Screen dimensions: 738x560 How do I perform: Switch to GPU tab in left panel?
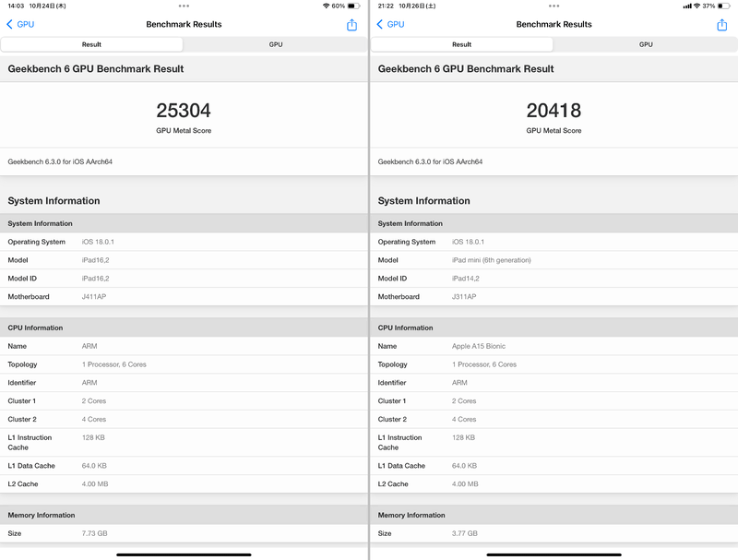[276, 44]
